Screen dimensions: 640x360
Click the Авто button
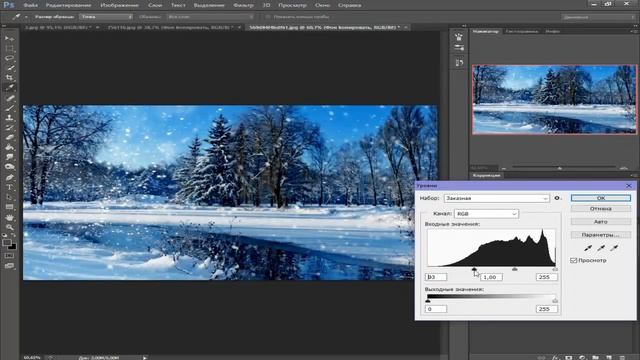pyautogui.click(x=601, y=222)
